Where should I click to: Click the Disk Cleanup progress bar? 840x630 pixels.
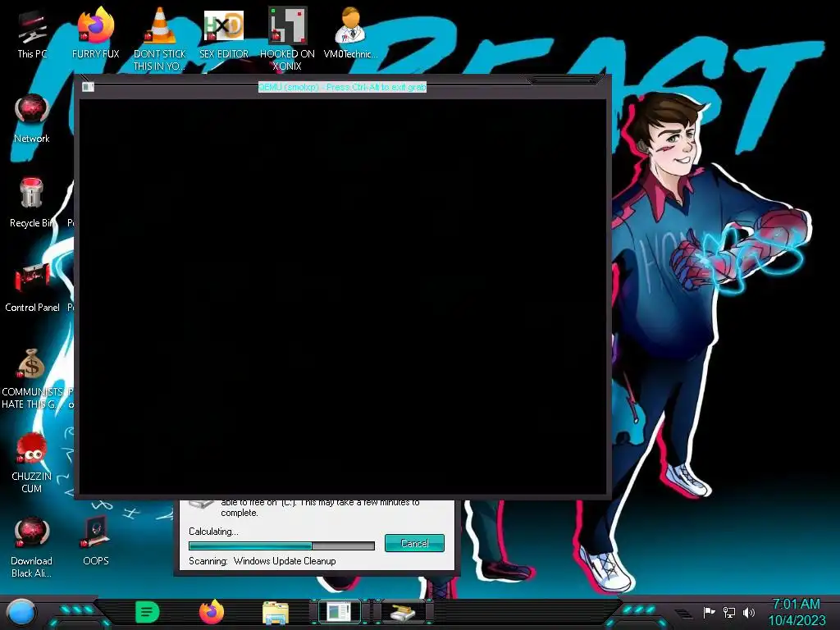(282, 546)
